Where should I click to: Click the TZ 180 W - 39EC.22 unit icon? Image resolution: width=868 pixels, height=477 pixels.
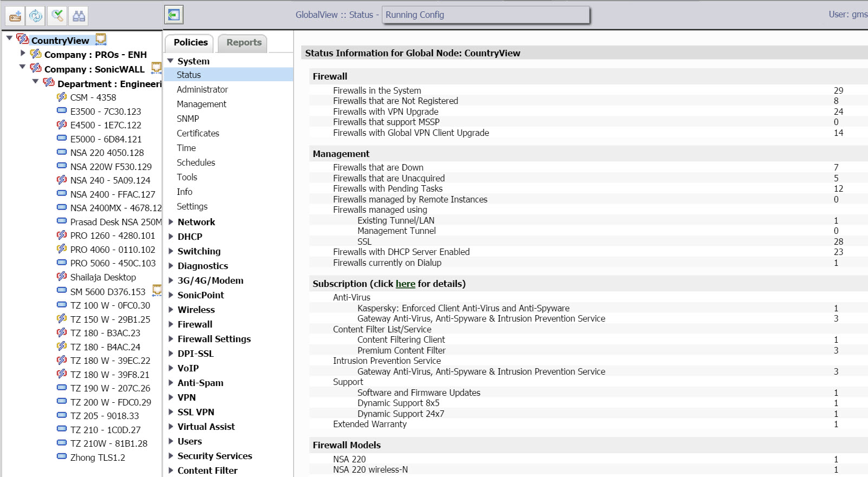(x=62, y=360)
